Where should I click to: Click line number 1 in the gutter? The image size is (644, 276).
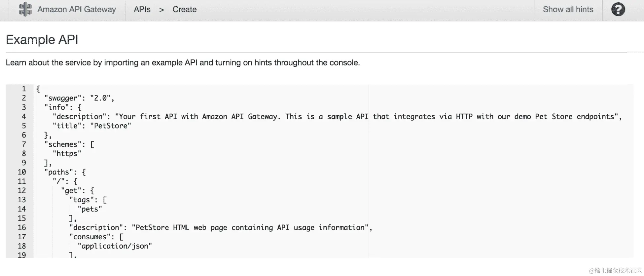coord(24,89)
